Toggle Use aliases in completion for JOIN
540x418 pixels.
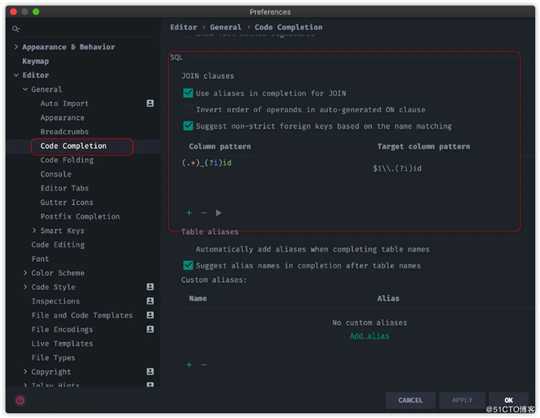point(188,93)
